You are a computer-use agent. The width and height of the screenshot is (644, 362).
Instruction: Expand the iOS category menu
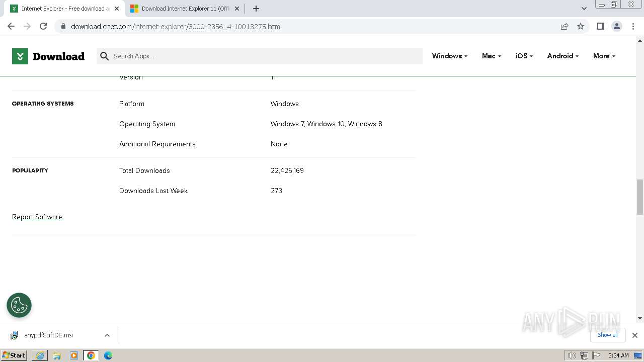(x=524, y=56)
